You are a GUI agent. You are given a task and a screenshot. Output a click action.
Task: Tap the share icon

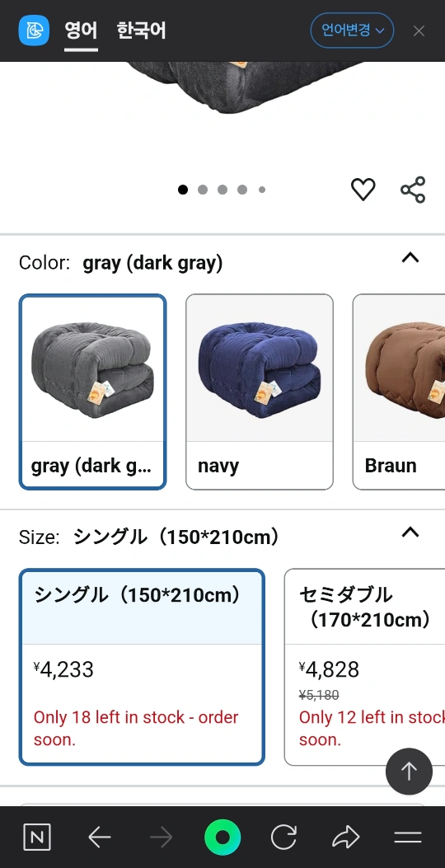[x=413, y=190]
